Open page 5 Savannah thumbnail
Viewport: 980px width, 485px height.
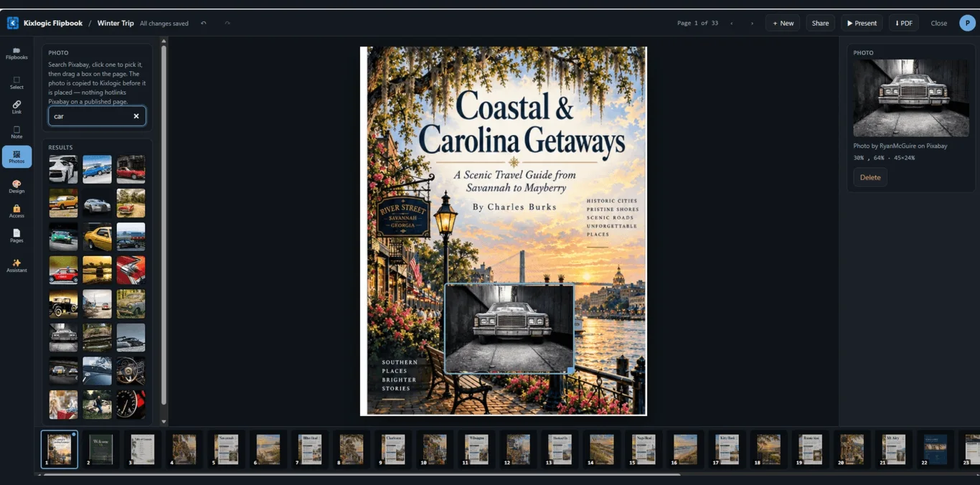tap(226, 450)
